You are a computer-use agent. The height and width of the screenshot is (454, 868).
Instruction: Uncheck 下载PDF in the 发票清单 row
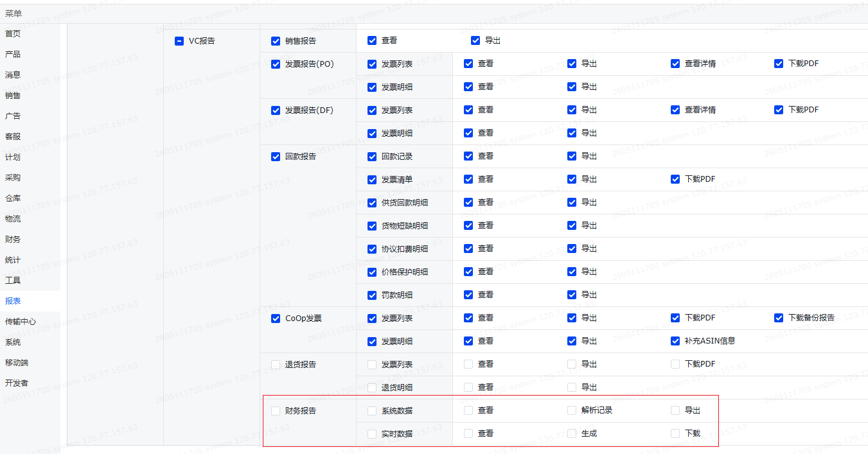[675, 179]
